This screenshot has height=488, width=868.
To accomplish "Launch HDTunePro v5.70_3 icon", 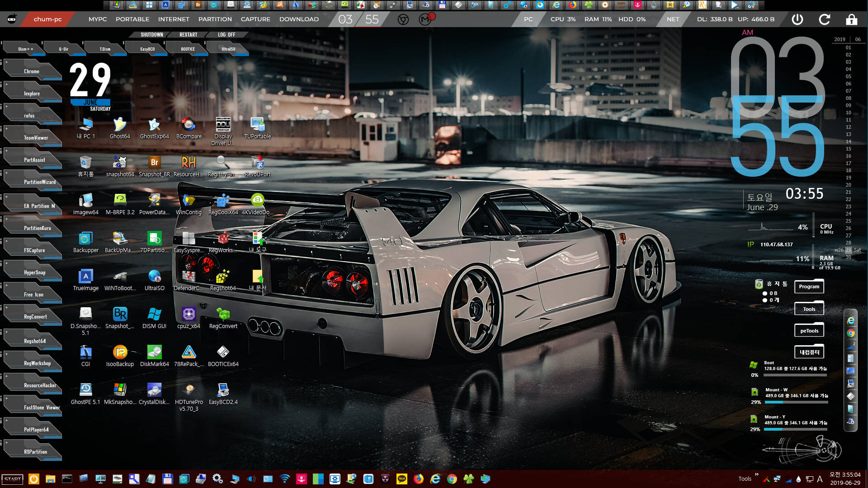I will pos(189,397).
